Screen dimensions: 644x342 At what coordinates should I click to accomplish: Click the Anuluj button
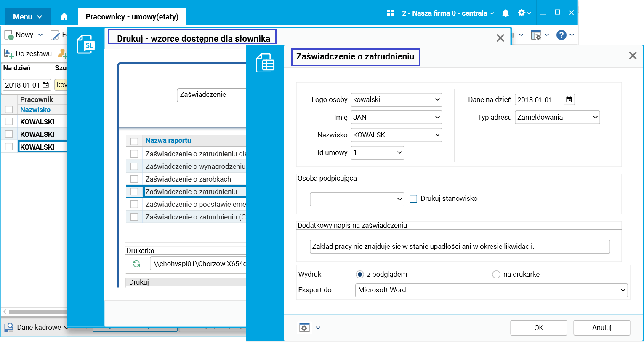[x=602, y=328]
